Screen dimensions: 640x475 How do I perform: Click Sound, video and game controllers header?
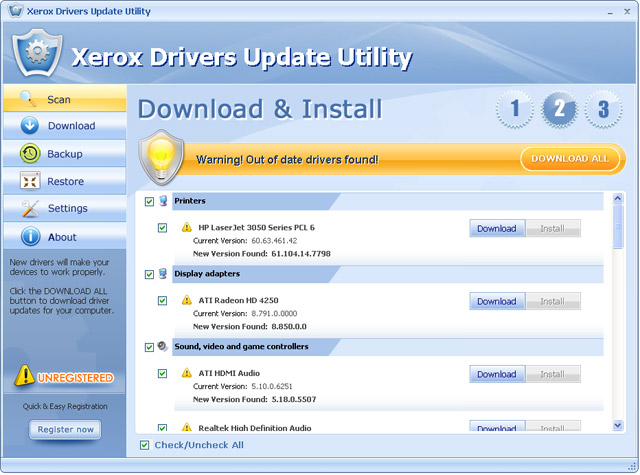tap(388, 347)
